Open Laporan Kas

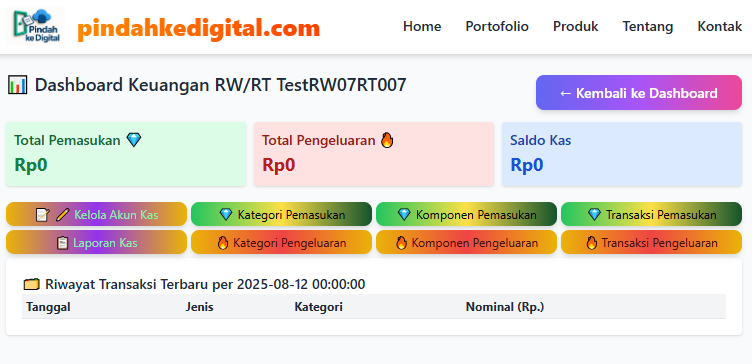click(x=96, y=242)
